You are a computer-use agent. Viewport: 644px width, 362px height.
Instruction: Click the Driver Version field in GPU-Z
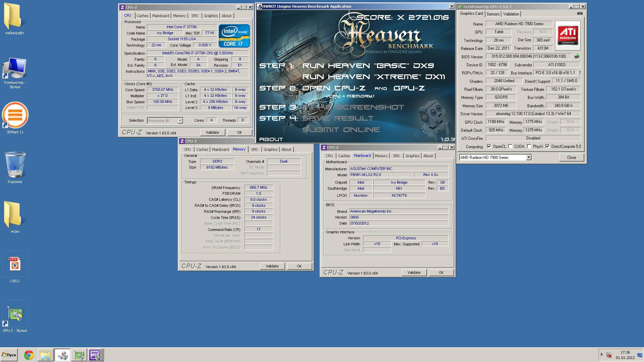click(533, 114)
